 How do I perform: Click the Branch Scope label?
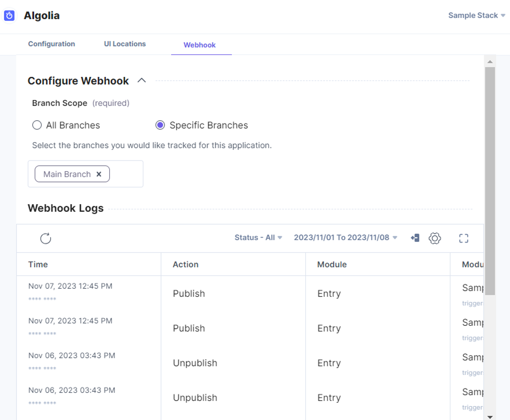pos(60,103)
